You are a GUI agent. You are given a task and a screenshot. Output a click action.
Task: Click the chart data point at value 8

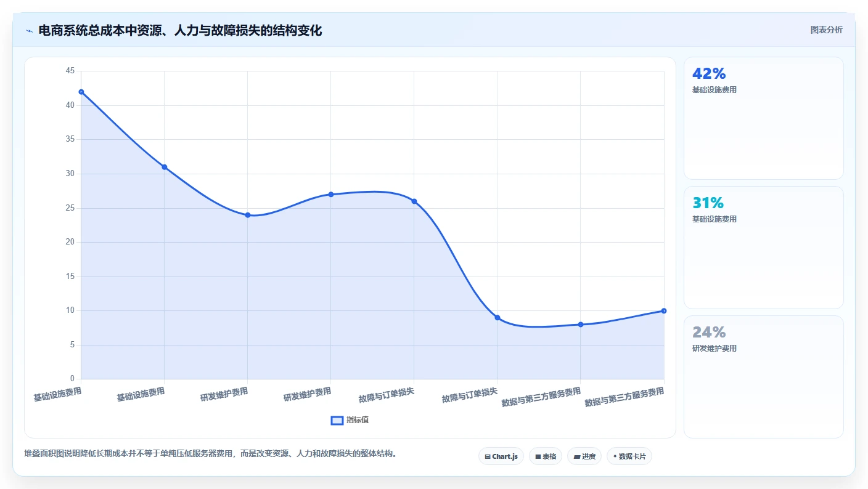click(x=581, y=325)
